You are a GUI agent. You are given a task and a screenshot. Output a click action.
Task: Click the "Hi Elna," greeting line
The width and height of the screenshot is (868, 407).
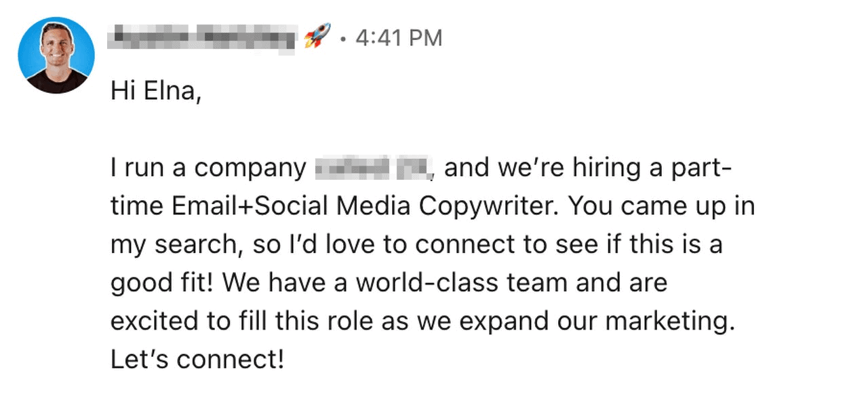pyautogui.click(x=156, y=92)
